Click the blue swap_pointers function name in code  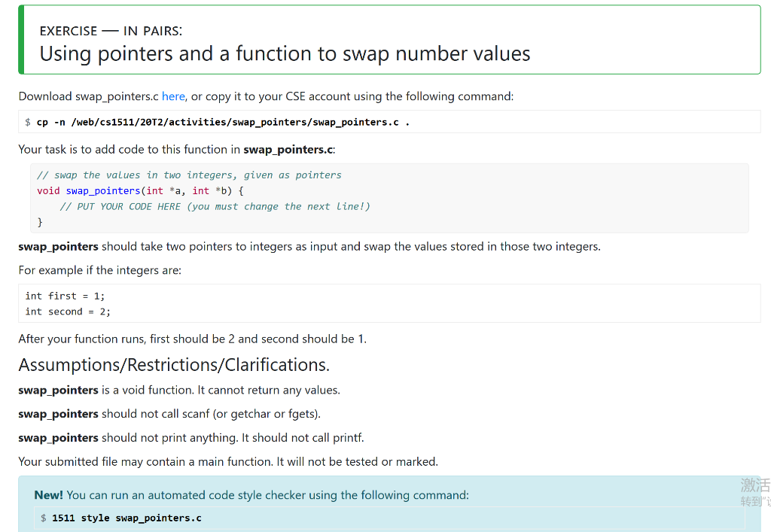pos(102,190)
